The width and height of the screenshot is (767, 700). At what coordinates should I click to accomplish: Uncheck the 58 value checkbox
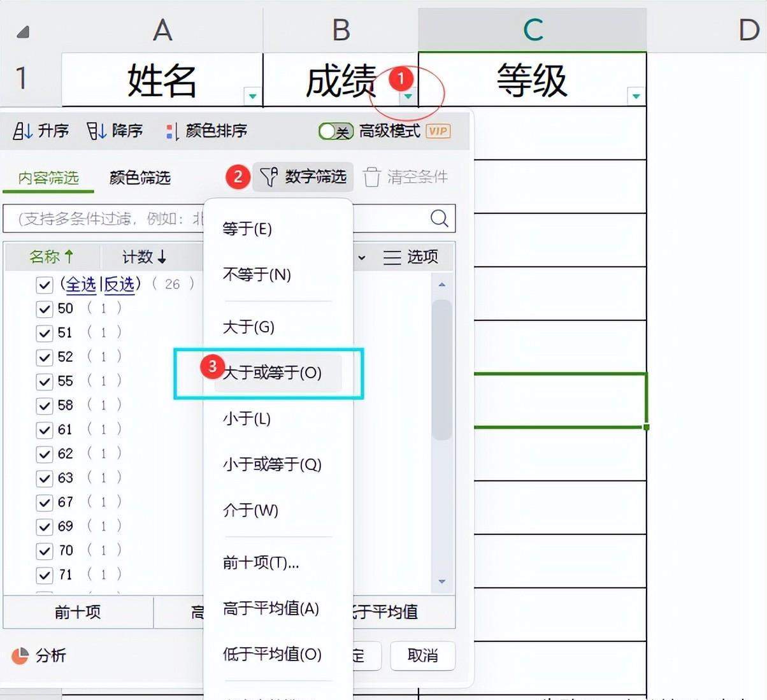(44, 406)
